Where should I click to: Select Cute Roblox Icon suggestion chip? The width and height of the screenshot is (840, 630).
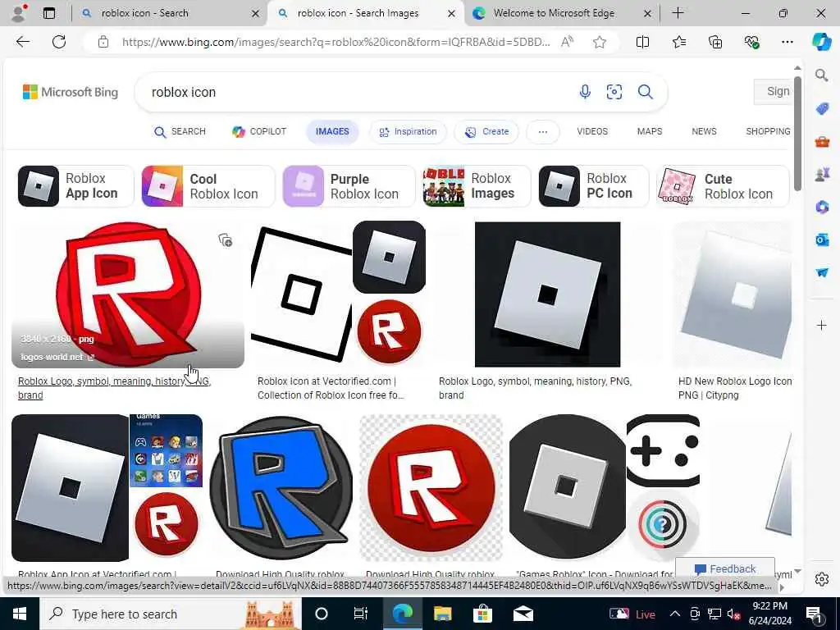coord(723,186)
